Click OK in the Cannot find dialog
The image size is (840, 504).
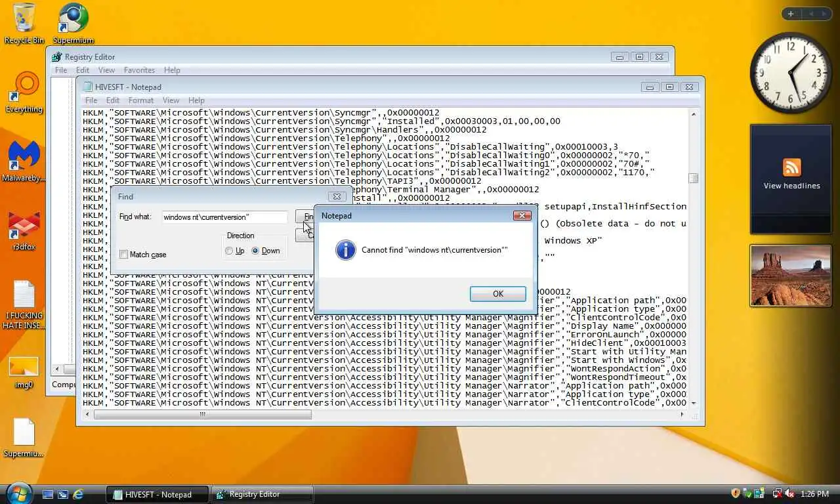pyautogui.click(x=498, y=293)
